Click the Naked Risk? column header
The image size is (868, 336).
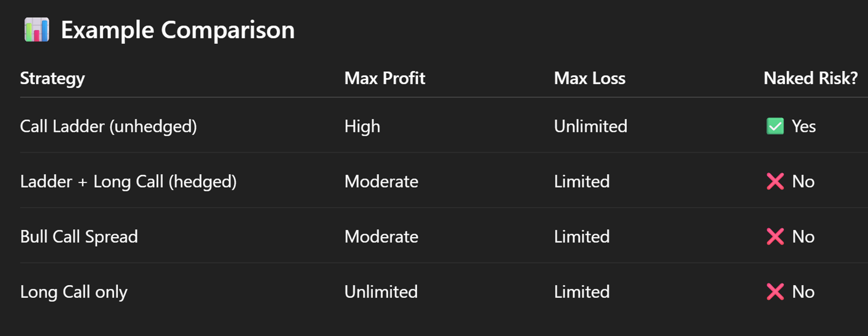click(811, 78)
